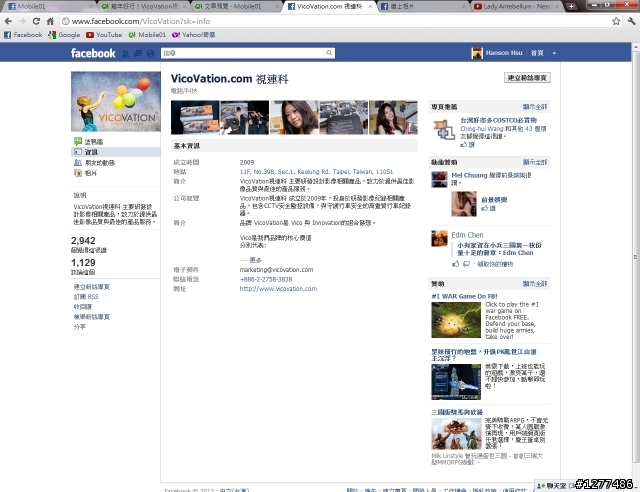The width and height of the screenshot is (640, 492).
Task: Switch to the first Mobile01 tab
Action: 49,6
